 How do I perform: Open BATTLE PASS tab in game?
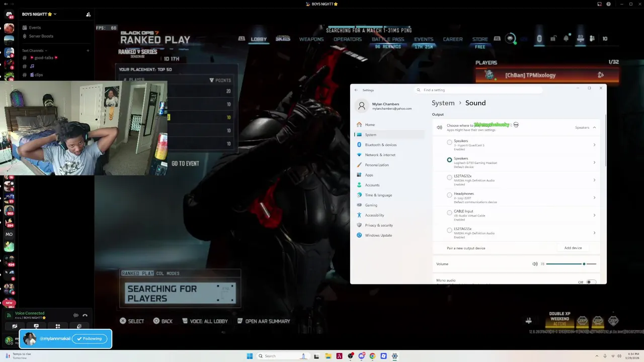[x=388, y=39]
